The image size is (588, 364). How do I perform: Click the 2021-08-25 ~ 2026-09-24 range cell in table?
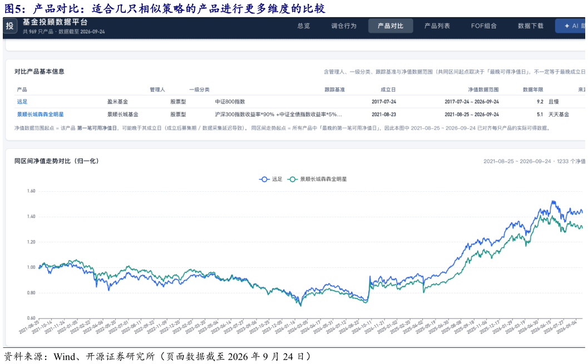tap(472, 114)
